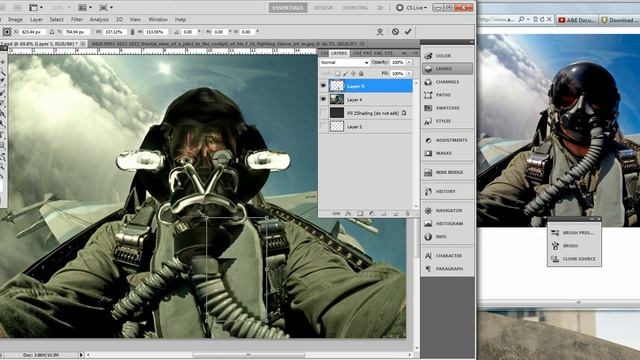Open Clone Source in the floating panel
The width and height of the screenshot is (640, 360).
(x=574, y=259)
